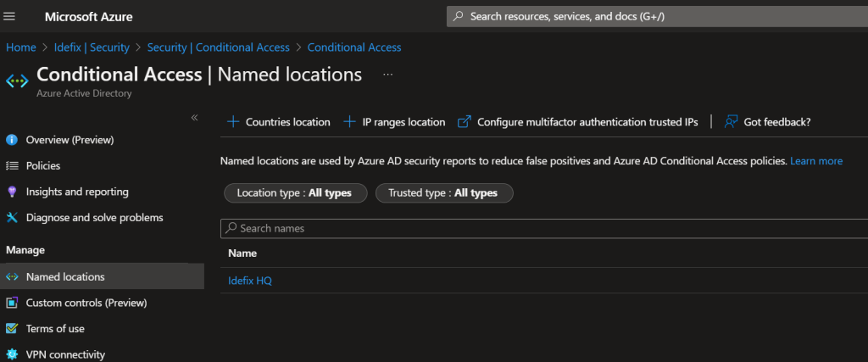The height and width of the screenshot is (362, 868).
Task: Open VPN connectivity
Action: 65,354
